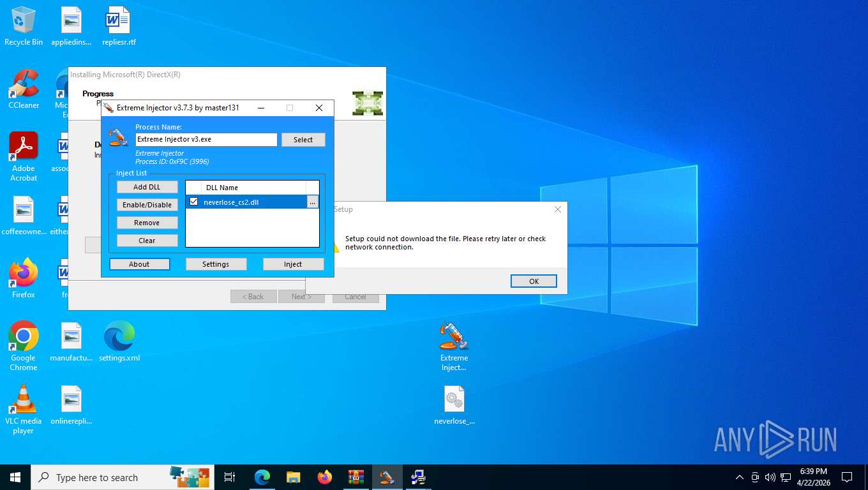Click the Clear button in the Inject List
The height and width of the screenshot is (490, 868).
[147, 241]
